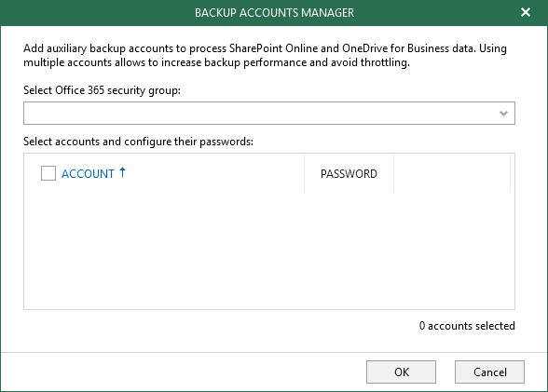The height and width of the screenshot is (392, 548).
Task: Click the ascending sort arrow next to ACCOUNT
Action: click(x=122, y=172)
